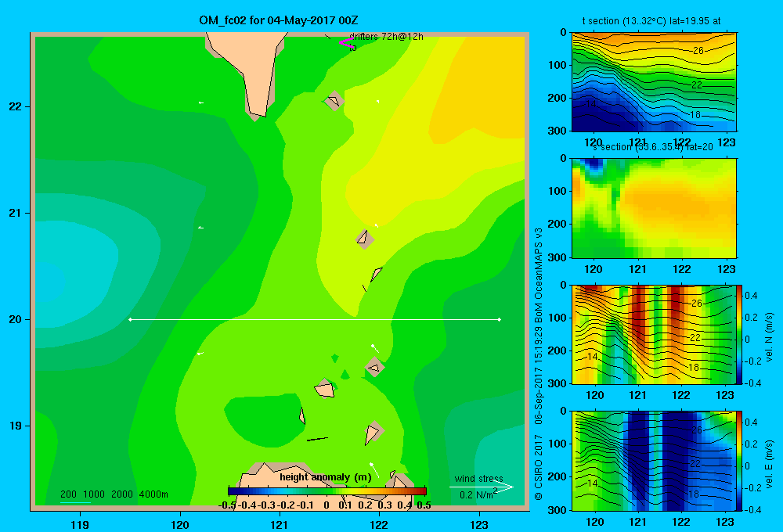Click the '26' contour label in temperature section

698,50
